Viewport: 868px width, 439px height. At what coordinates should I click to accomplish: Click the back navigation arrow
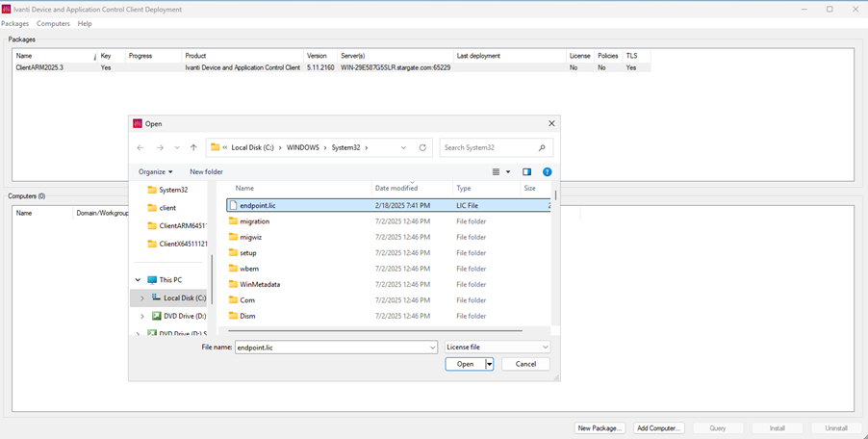click(x=140, y=148)
